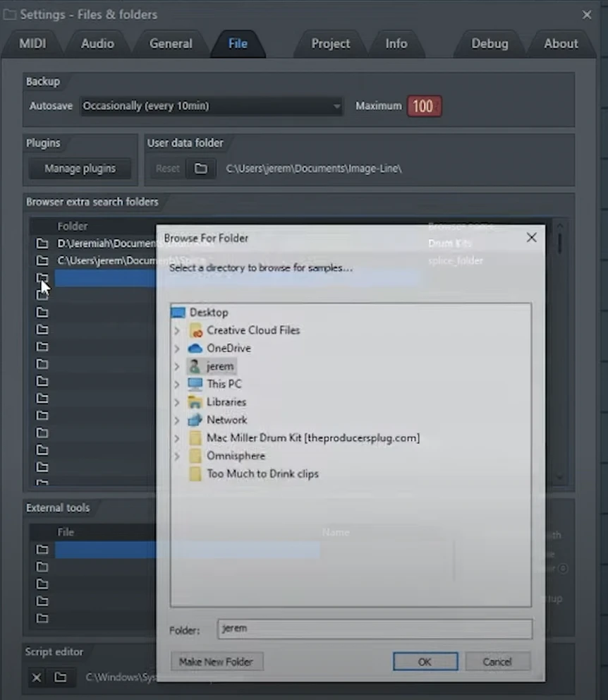
Task: Click folder icon next to User data path
Action: point(201,169)
